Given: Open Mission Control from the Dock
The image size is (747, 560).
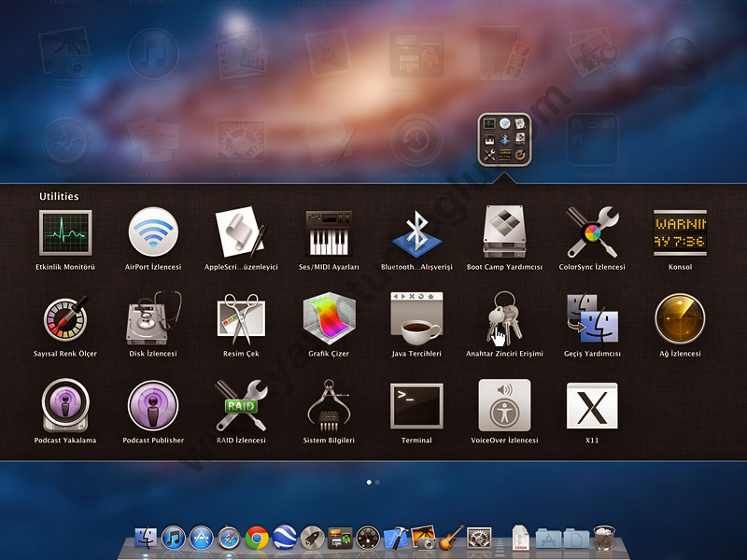Looking at the screenshot, I should [340, 539].
